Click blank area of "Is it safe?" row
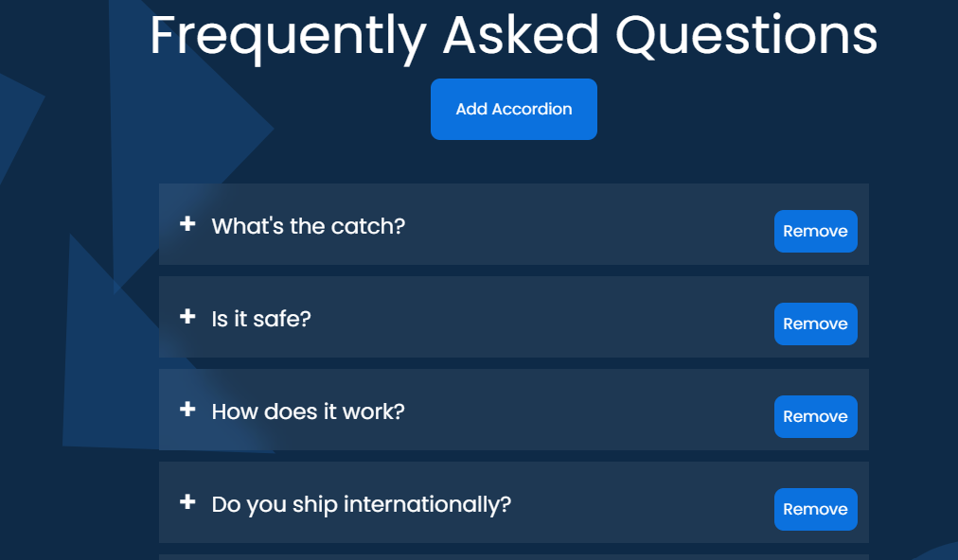Image resolution: width=958 pixels, height=560 pixels. coord(540,318)
